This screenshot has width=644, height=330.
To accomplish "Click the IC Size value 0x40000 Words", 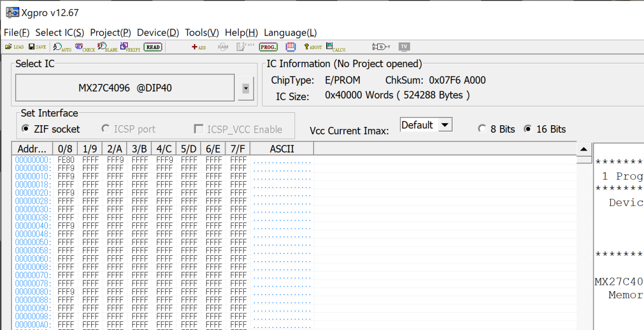I will click(398, 96).
